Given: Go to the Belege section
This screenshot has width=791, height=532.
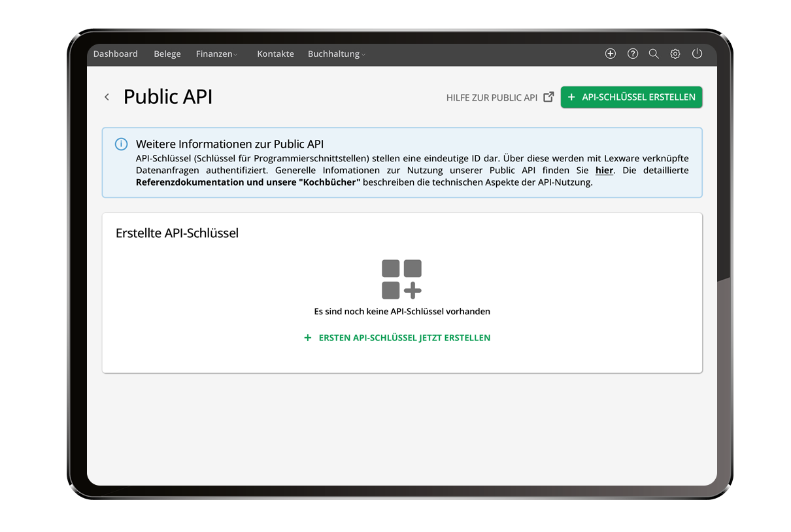Looking at the screenshot, I should coord(167,54).
